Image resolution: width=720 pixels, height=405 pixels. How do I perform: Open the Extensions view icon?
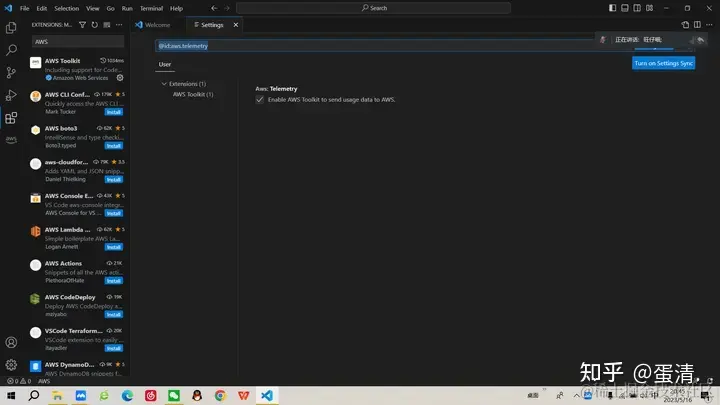11,118
